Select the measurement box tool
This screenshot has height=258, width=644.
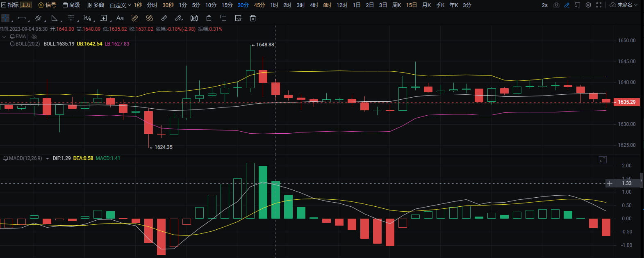coord(103,18)
